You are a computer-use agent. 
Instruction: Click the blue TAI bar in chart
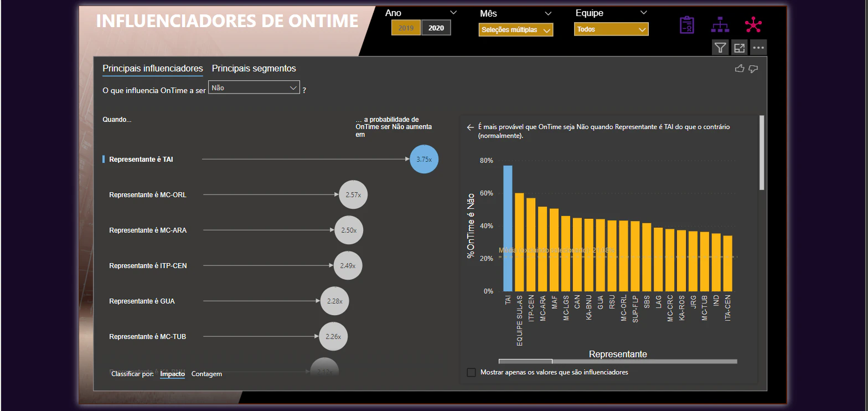[508, 228]
